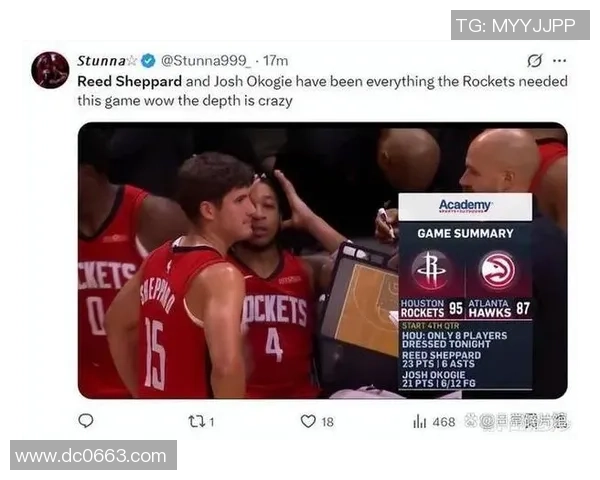Screen dimensions: 600x480
Task: Repost this tweet using the retweet icon
Action: tap(195, 422)
